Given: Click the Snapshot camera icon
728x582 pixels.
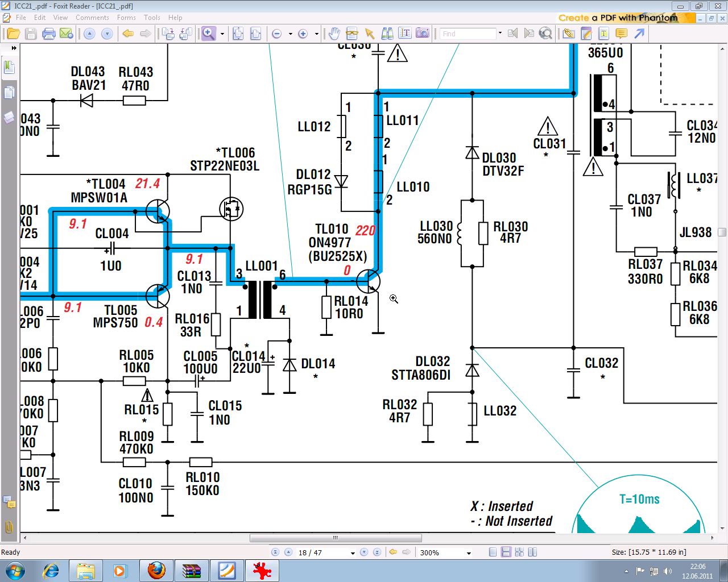Looking at the screenshot, I should [422, 34].
